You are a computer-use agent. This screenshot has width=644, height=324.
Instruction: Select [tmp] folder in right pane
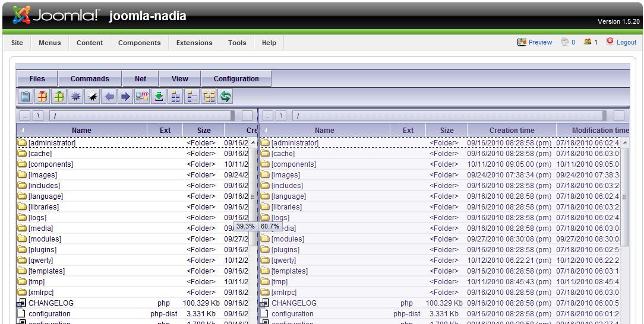(279, 281)
